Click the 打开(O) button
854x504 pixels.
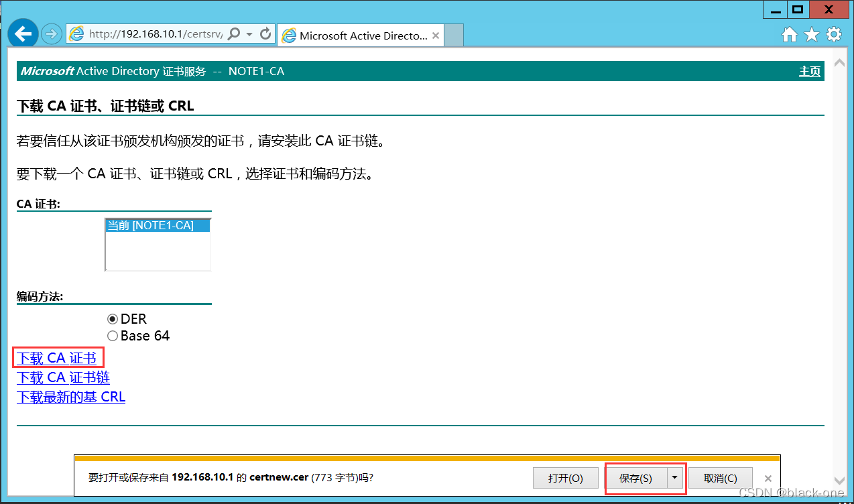[566, 478]
